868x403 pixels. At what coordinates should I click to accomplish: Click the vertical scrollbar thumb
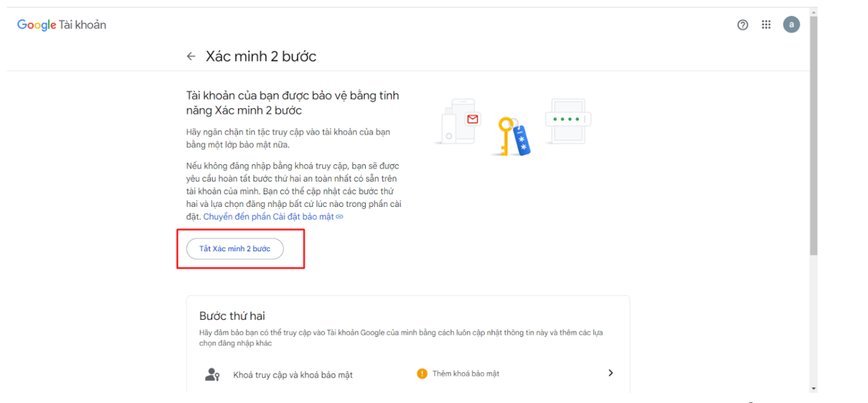point(813,135)
